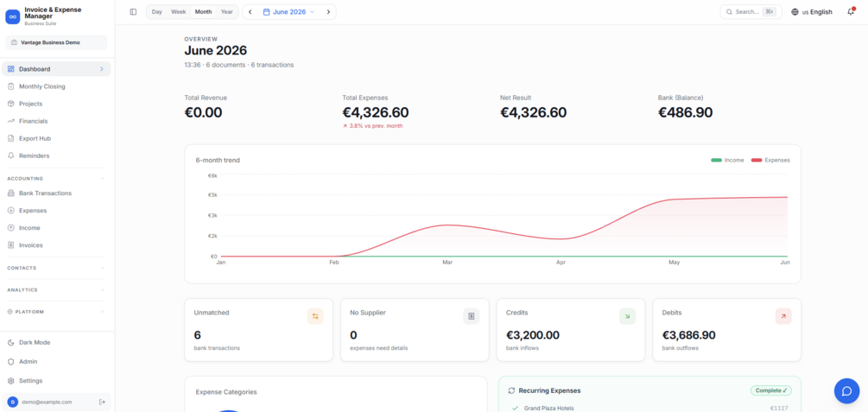The width and height of the screenshot is (868, 412).
Task: Toggle Expenses series in chart legend
Action: (x=770, y=160)
